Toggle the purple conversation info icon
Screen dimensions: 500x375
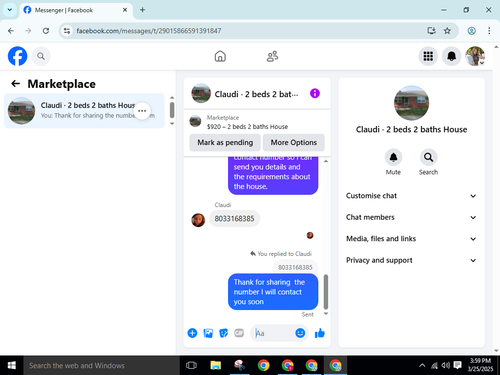tap(315, 93)
